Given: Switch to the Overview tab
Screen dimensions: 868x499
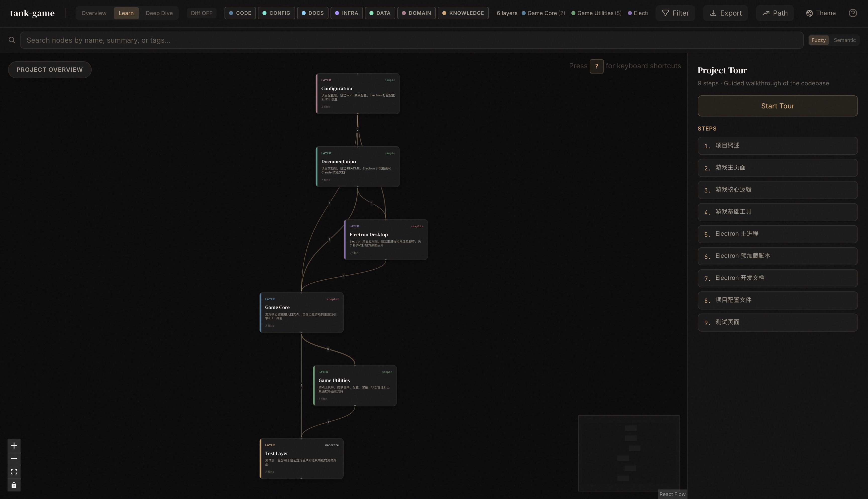Looking at the screenshot, I should (x=94, y=13).
